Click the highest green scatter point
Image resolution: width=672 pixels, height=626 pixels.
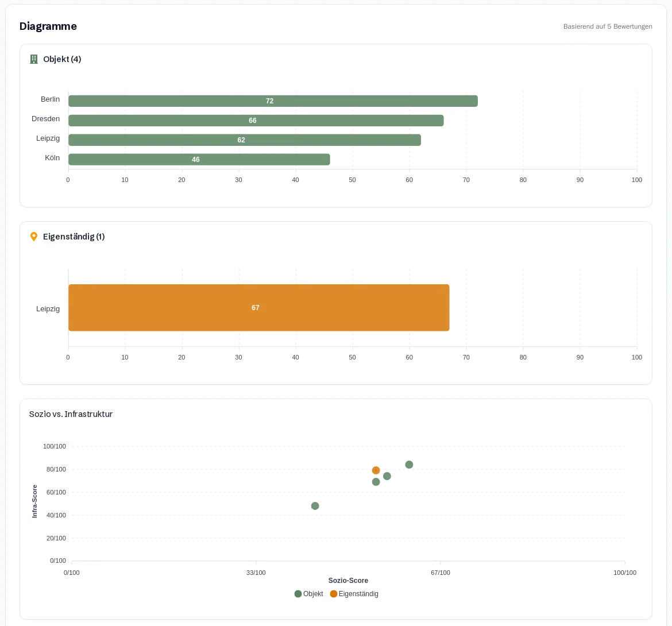[x=410, y=465]
